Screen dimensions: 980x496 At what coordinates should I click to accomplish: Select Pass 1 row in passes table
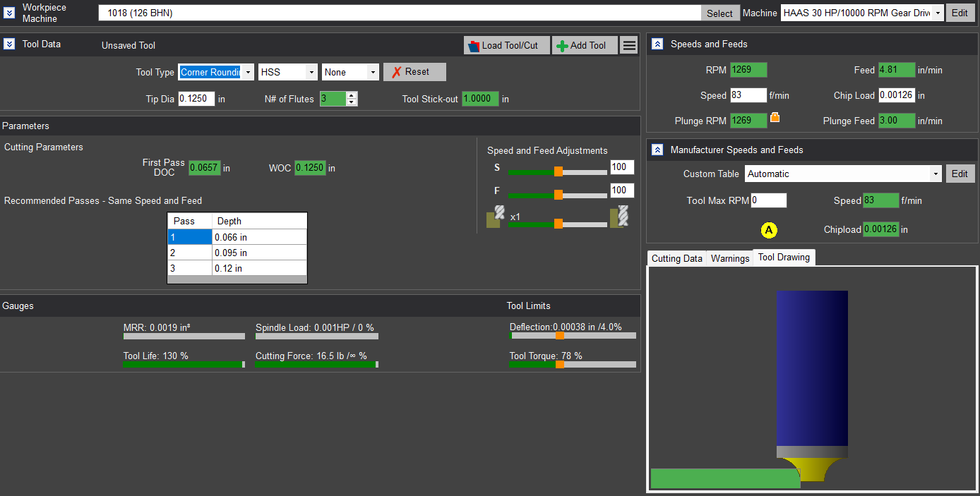(x=237, y=237)
